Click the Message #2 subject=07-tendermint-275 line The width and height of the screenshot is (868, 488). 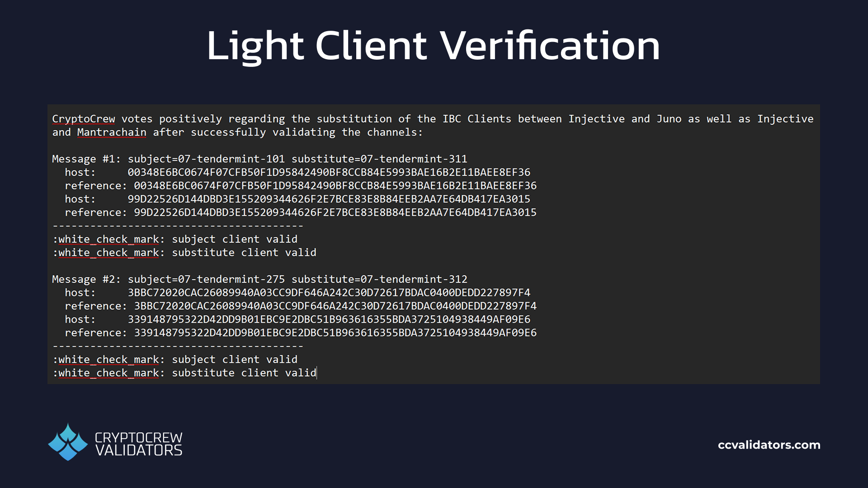(x=259, y=279)
